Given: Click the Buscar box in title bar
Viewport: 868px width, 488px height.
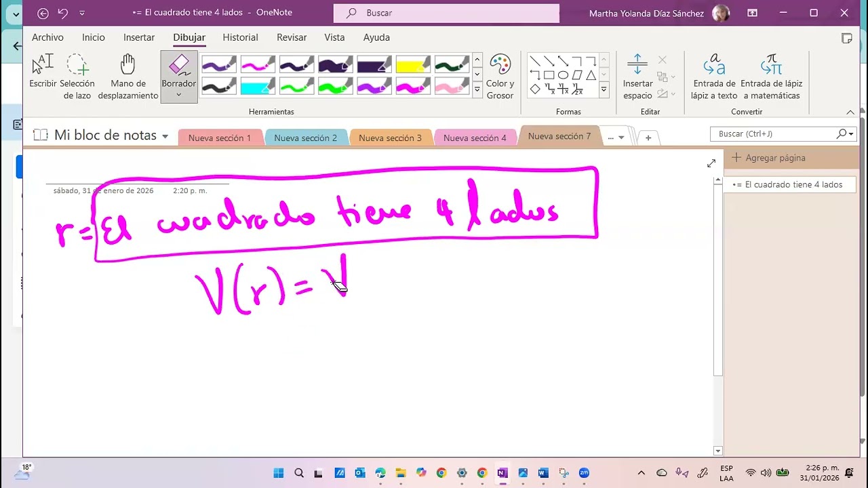Looking at the screenshot, I should pyautogui.click(x=446, y=13).
